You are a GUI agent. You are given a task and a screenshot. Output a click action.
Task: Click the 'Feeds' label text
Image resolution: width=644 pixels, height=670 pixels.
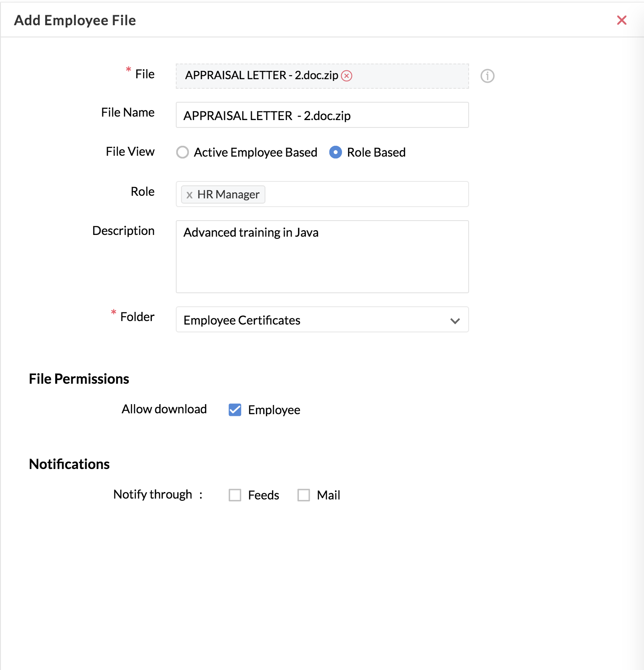pyautogui.click(x=264, y=495)
